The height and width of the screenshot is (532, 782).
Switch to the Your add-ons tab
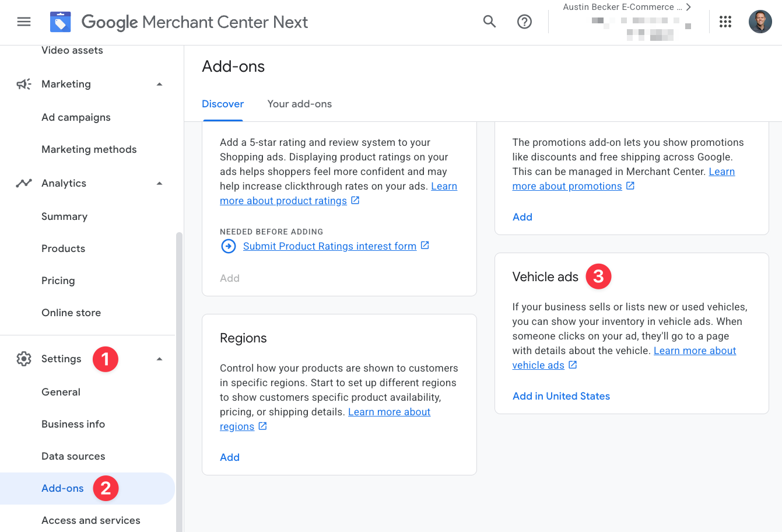coord(300,104)
